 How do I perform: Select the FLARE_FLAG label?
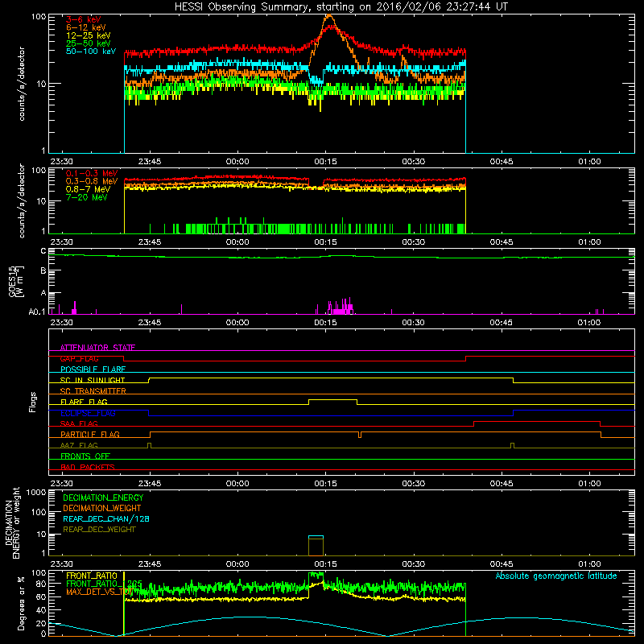click(x=84, y=402)
